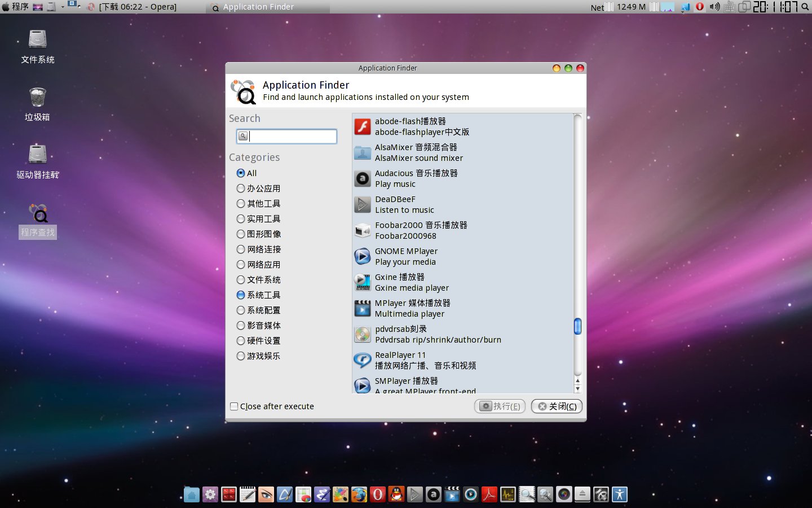Click the Audacious music player icon
This screenshot has width=812, height=508.
tap(363, 178)
